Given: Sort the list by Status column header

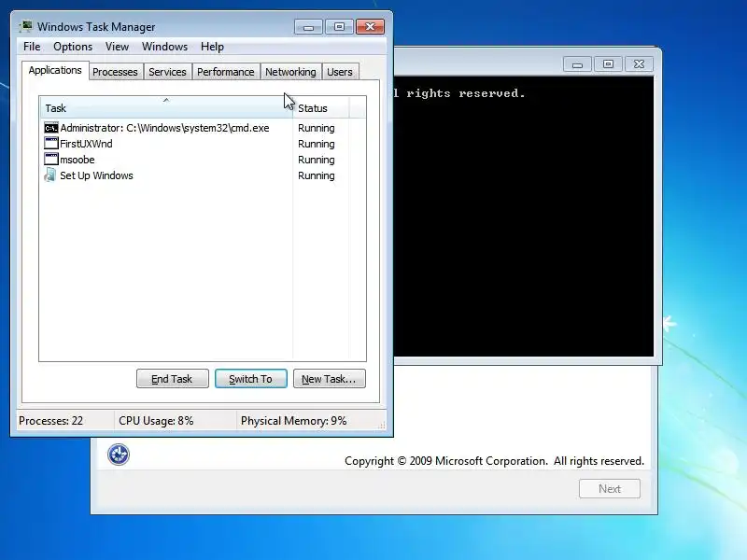Looking at the screenshot, I should (321, 108).
